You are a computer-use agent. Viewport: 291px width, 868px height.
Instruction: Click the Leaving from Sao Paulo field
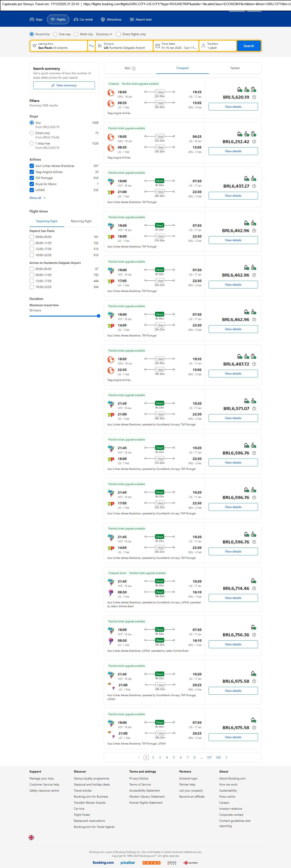(x=59, y=46)
